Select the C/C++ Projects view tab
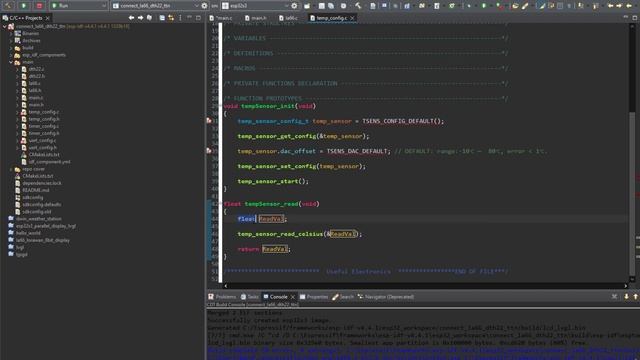The image size is (640, 360). pyautogui.click(x=25, y=18)
